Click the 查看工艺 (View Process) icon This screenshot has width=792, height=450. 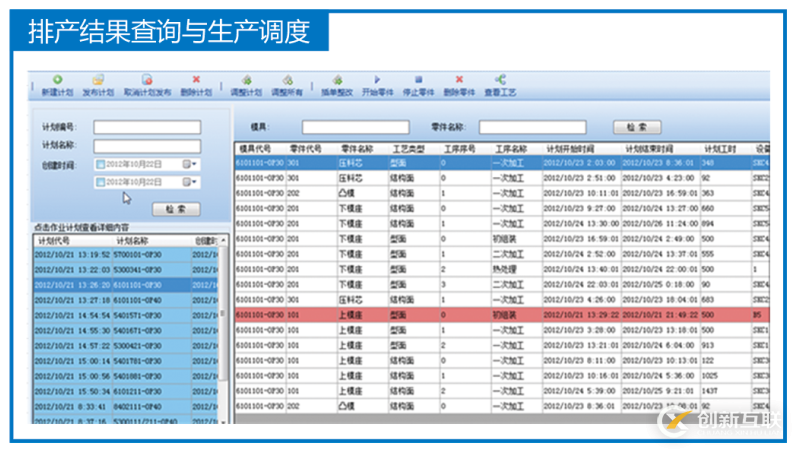(x=500, y=79)
